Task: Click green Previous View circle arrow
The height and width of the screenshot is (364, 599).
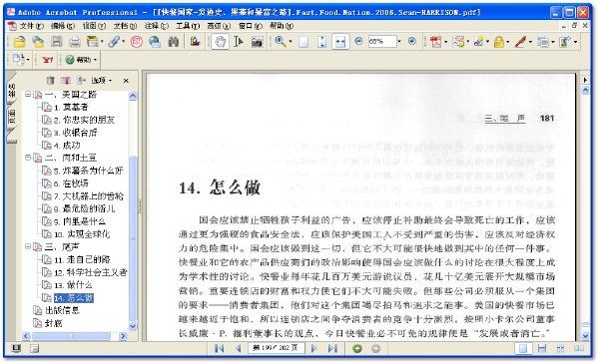Action: click(357, 348)
